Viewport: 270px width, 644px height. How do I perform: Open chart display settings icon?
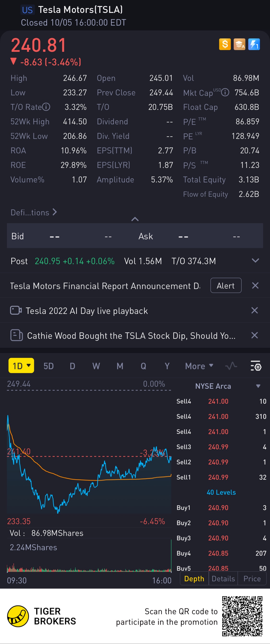click(256, 366)
